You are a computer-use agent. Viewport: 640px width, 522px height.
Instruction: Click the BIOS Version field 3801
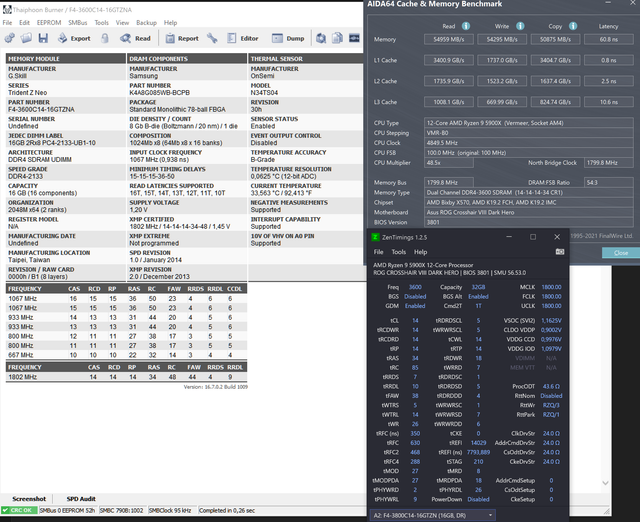529,222
